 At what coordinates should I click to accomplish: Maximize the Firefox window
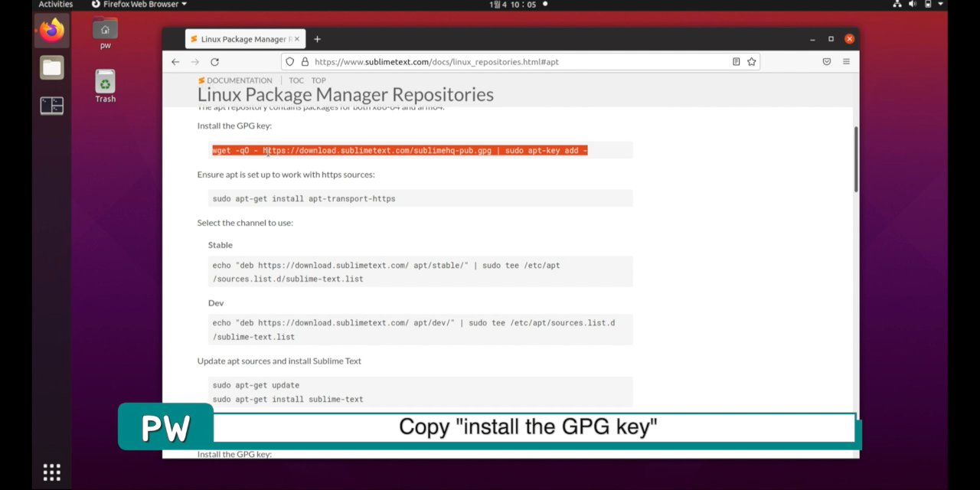pos(831,39)
